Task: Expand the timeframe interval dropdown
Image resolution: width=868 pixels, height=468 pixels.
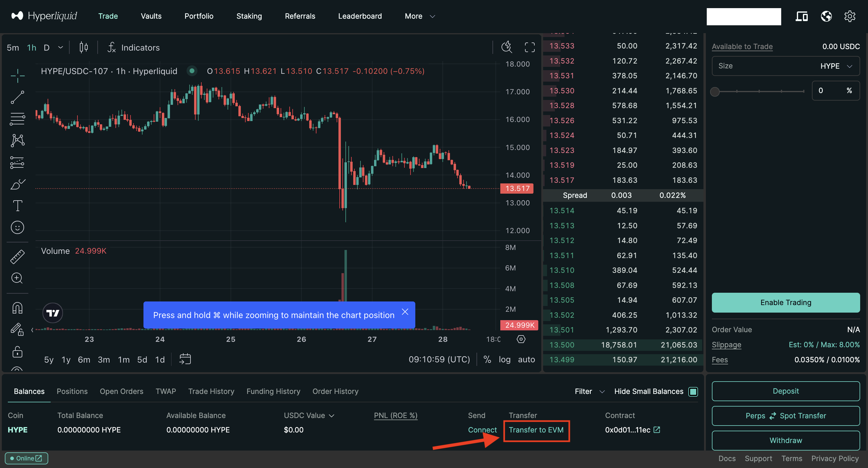Action: pos(60,47)
